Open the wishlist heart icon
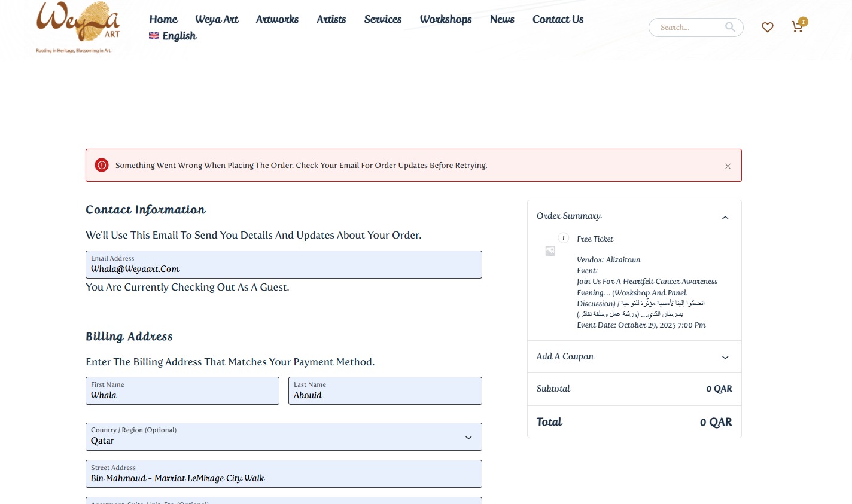852x504 pixels. pyautogui.click(x=768, y=28)
